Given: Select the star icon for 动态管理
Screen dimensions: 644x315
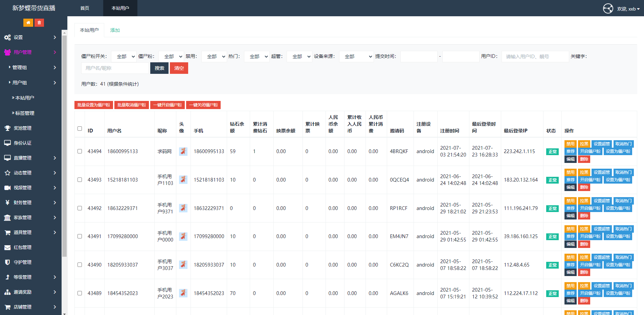Looking at the screenshot, I should 8,173.
